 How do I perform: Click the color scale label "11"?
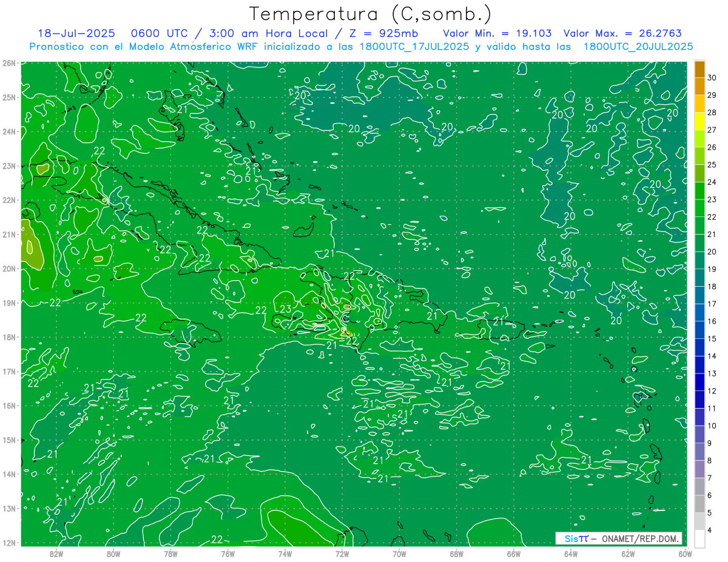712,409
